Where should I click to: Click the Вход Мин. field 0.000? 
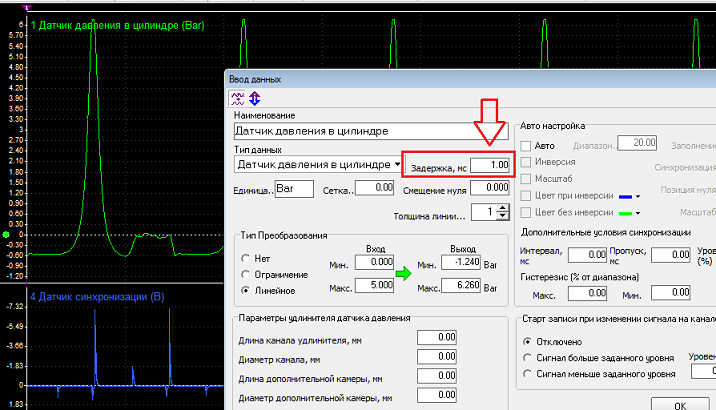tap(374, 262)
